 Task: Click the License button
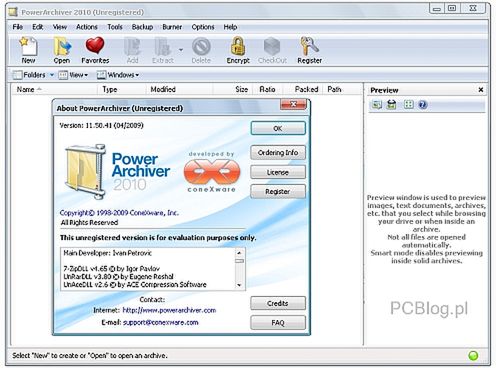point(278,172)
